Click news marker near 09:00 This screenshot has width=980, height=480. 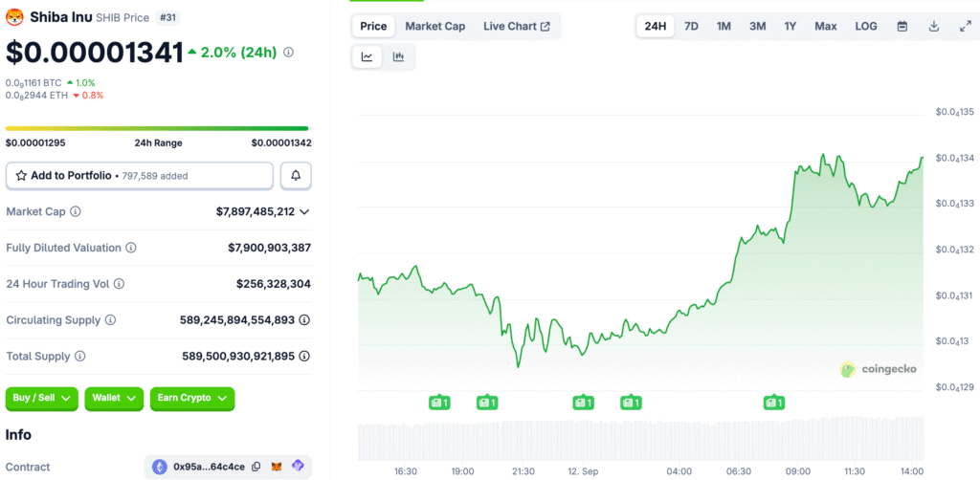pos(774,403)
